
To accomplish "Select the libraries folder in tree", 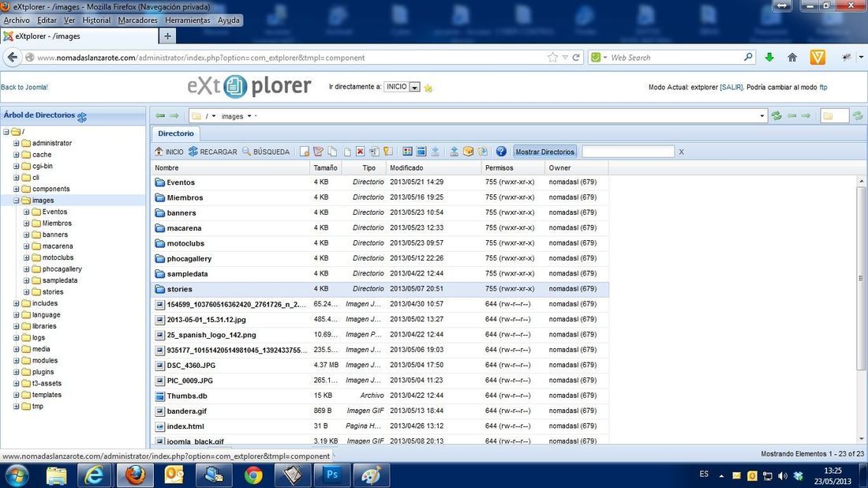I will tap(43, 326).
